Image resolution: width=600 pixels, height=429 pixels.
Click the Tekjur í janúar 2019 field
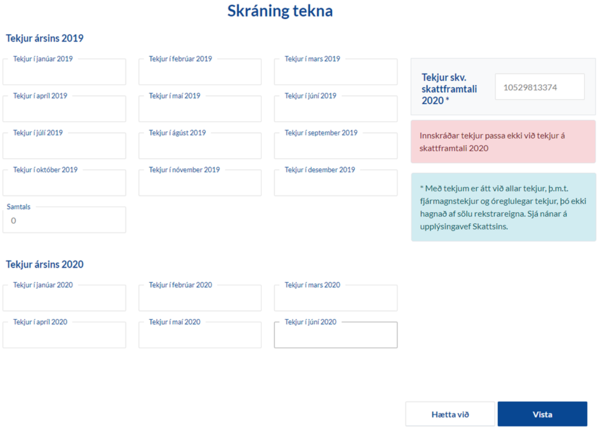pos(64,73)
